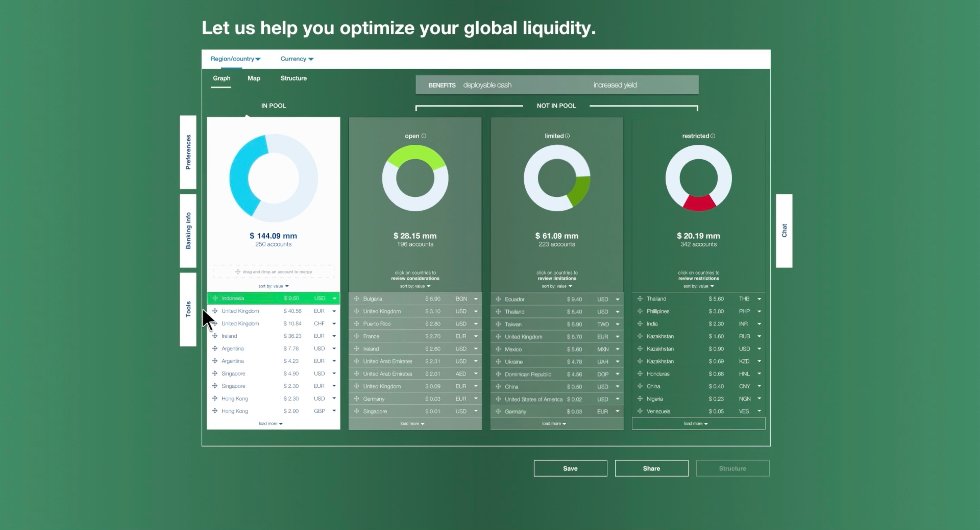980x530 pixels.
Task: Click the drag handle beside Ireland in the pool
Action: click(215, 336)
